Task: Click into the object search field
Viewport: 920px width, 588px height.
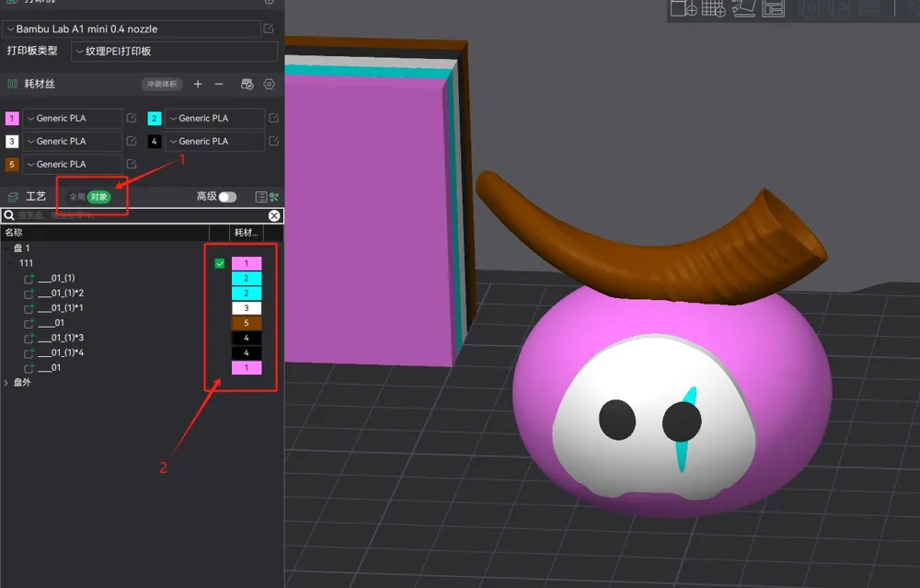Action: pyautogui.click(x=141, y=215)
